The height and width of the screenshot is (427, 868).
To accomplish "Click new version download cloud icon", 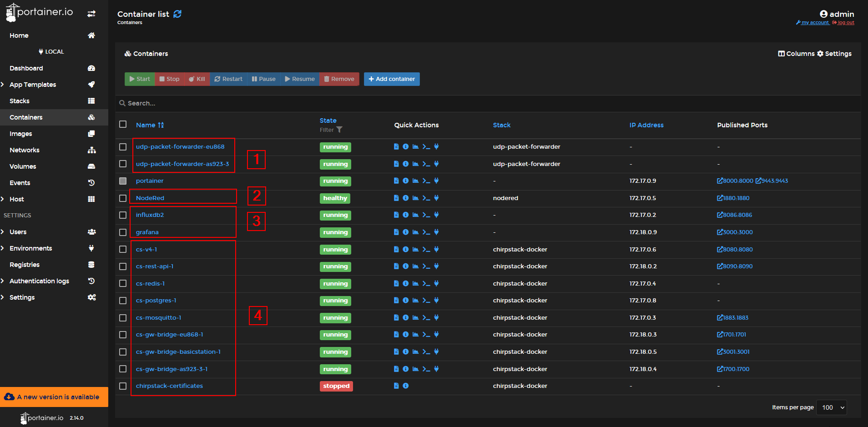I will (x=9, y=397).
